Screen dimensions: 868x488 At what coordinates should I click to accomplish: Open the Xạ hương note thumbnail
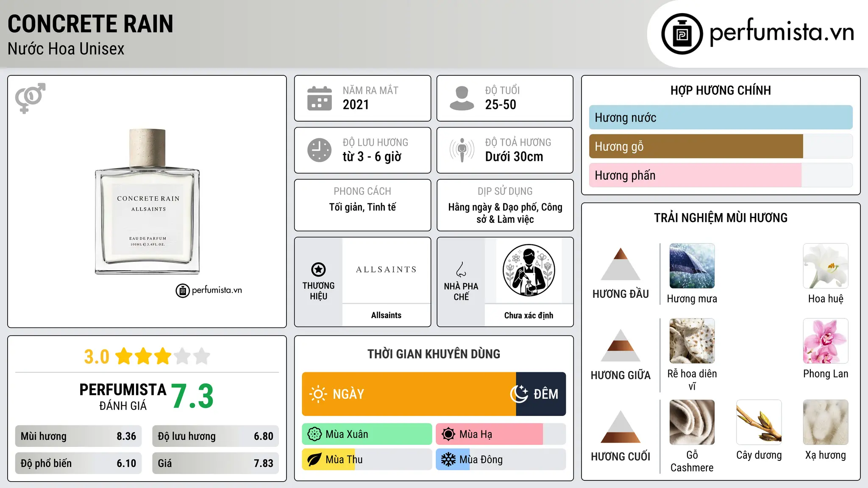(x=826, y=422)
